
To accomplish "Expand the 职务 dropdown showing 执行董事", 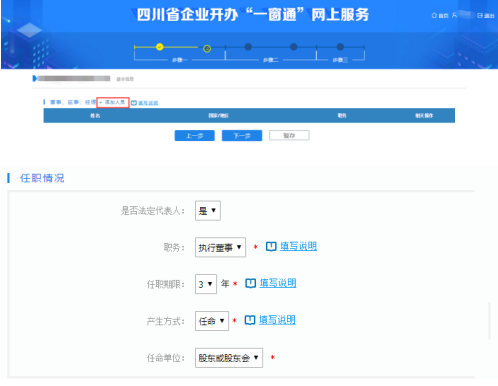I will point(220,247).
